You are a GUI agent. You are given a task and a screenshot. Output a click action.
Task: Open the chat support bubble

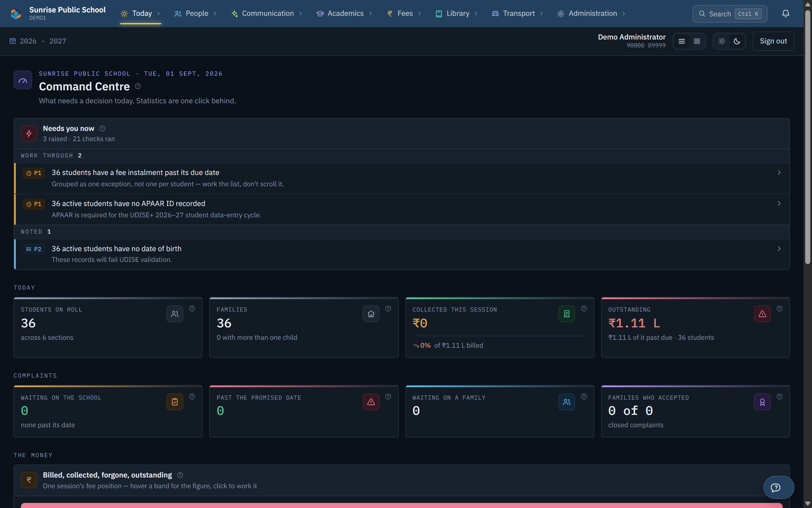click(779, 487)
